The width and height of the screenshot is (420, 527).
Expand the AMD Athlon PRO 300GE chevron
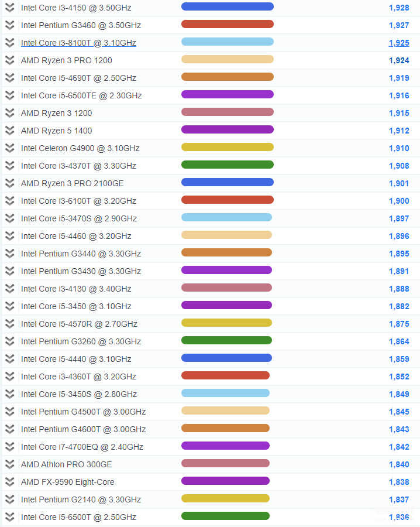click(x=10, y=464)
